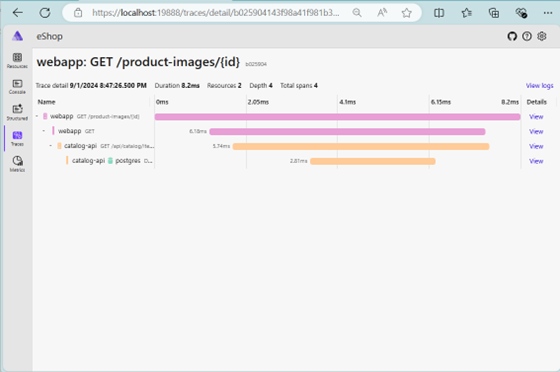Open dashboard settings gear icon
Image resolution: width=560 pixels, height=372 pixels.
(542, 36)
